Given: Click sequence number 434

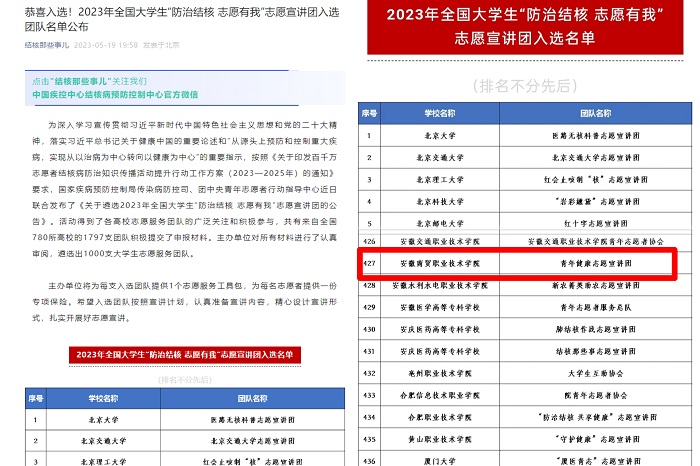Looking at the screenshot, I should [x=369, y=417].
